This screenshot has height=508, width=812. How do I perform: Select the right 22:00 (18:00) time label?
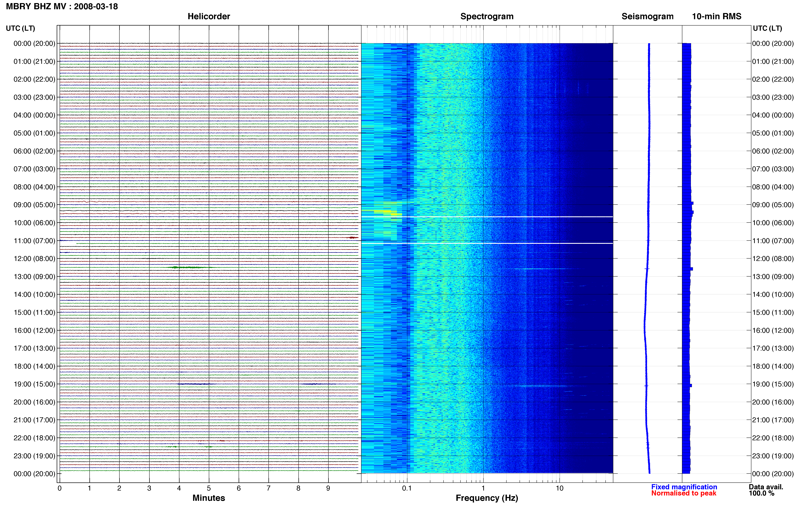(773, 438)
